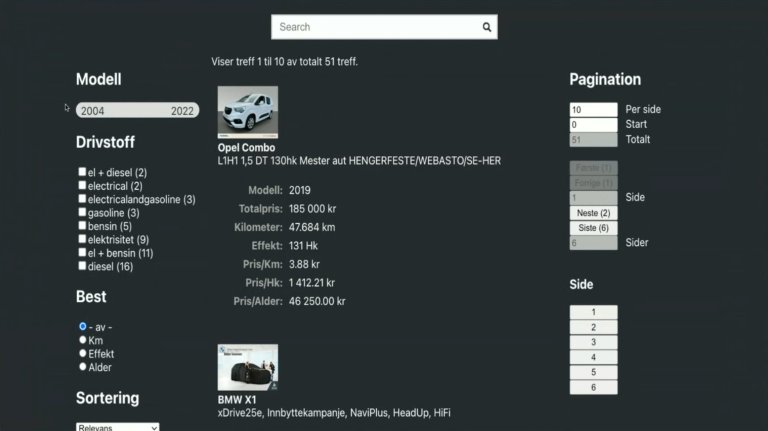Go to page 6 in Side list
Screen dimensions: 768x431
pyautogui.click(x=593, y=387)
